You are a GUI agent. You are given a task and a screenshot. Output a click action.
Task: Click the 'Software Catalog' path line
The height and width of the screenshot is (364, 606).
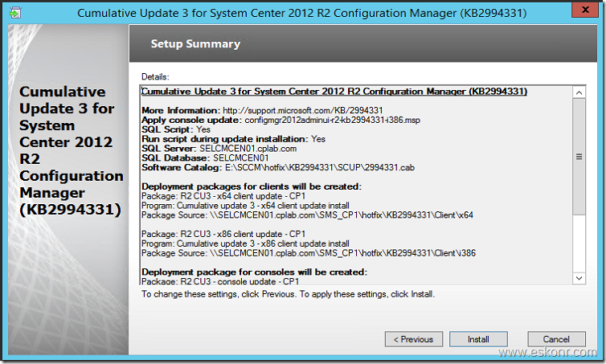tap(278, 168)
